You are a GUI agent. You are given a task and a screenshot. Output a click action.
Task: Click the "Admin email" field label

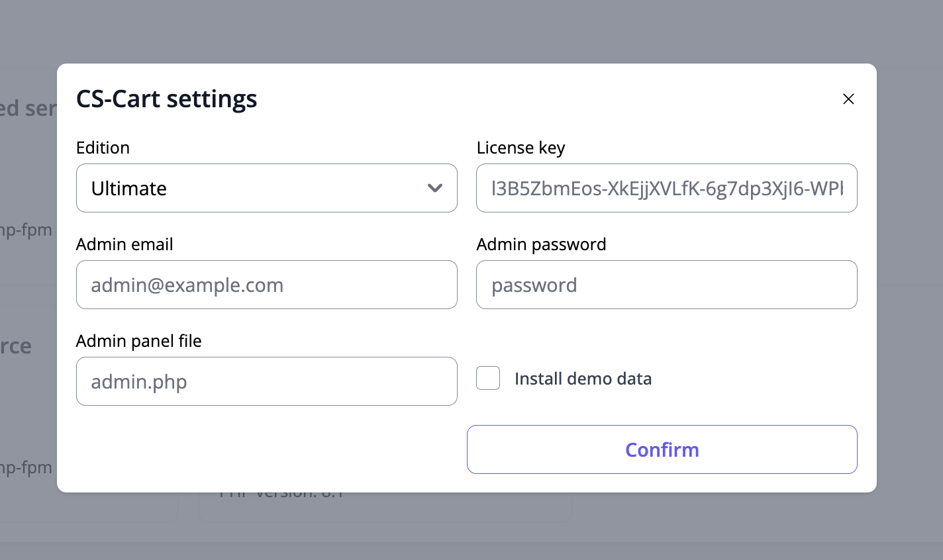[x=124, y=244]
